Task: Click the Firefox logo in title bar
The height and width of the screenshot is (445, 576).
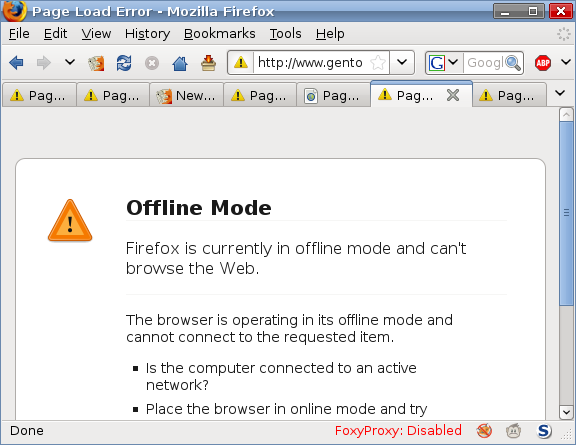Action: (x=15, y=11)
